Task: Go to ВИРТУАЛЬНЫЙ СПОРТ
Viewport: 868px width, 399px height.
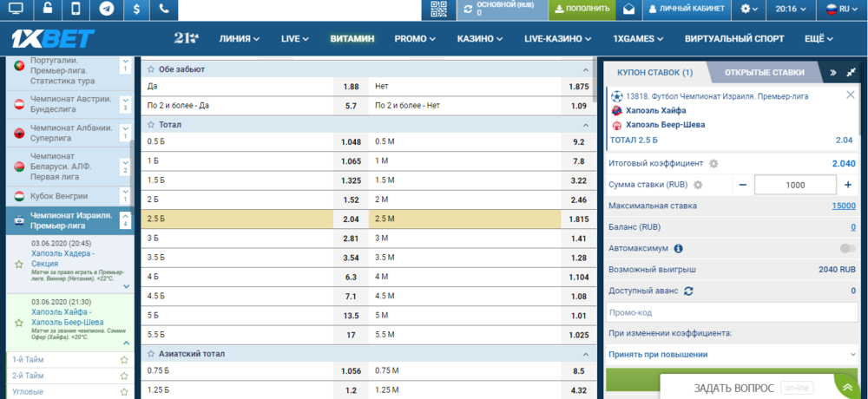Action: click(734, 39)
